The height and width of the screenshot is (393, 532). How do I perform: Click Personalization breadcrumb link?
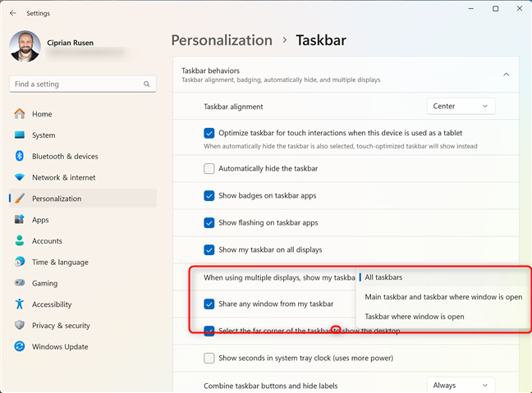click(x=222, y=40)
